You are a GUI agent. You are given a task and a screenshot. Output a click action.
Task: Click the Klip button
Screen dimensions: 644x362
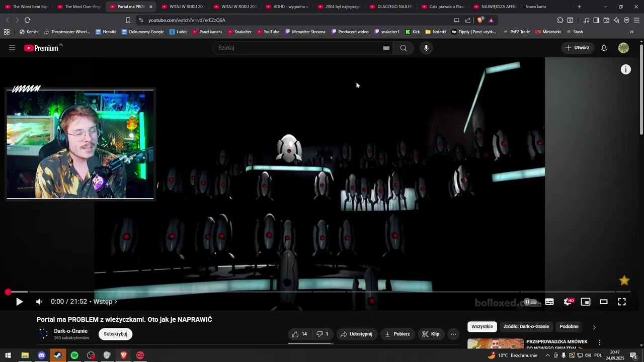pyautogui.click(x=431, y=334)
